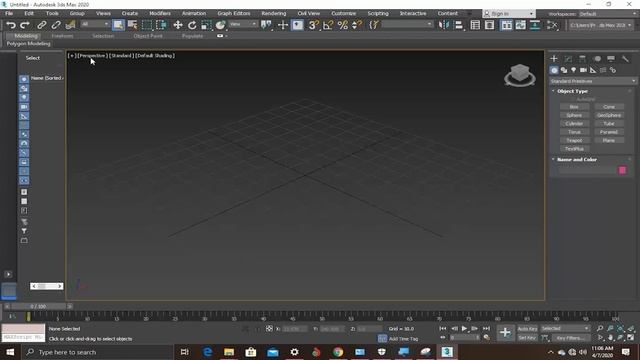Toggle the Percent Snap button
This screenshot has width=640, height=360.
click(342, 25)
